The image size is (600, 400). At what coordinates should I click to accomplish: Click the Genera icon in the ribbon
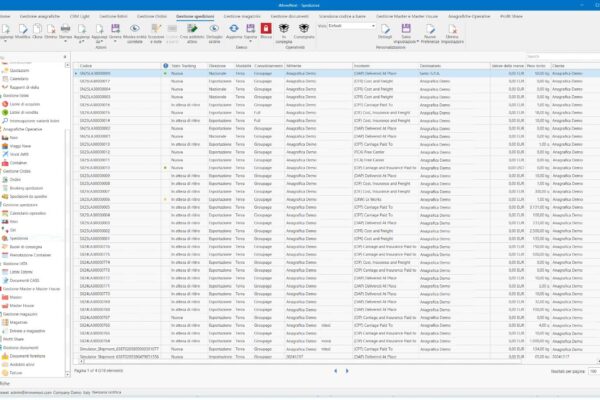coord(115,29)
